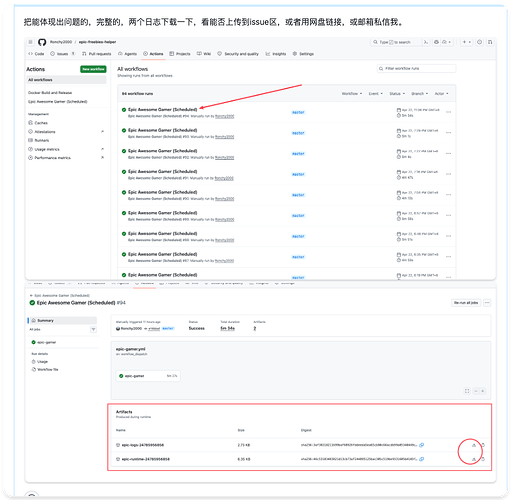Click the Type / to search box
This screenshot has height=500, width=512.
click(x=395, y=42)
